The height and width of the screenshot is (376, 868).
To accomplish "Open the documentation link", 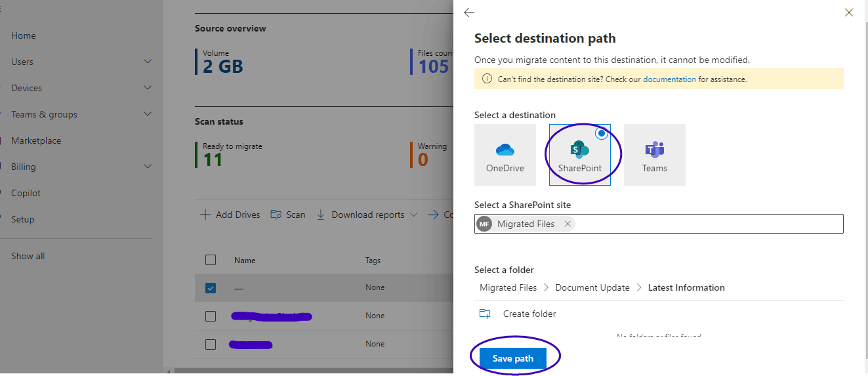I will [x=669, y=79].
